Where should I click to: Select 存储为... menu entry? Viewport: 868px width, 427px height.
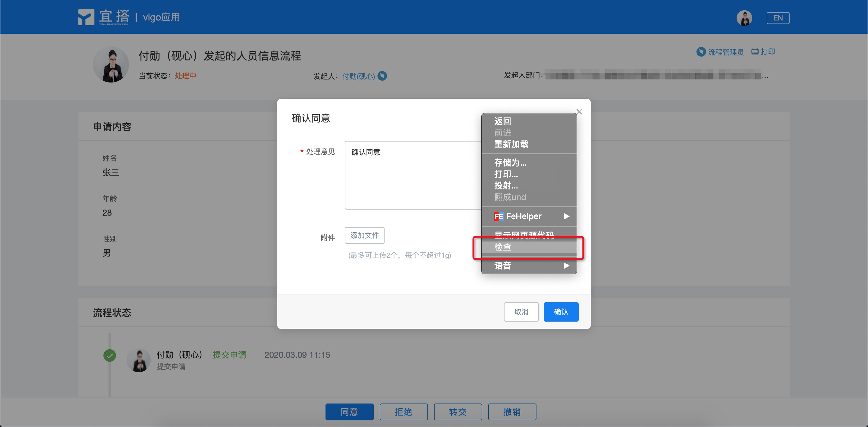coord(510,163)
